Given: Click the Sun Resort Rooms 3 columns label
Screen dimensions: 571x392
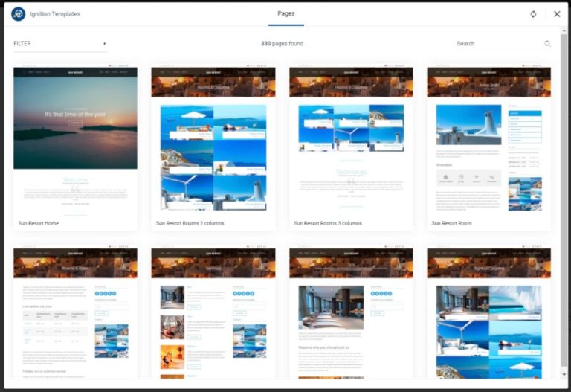Looking at the screenshot, I should pyautogui.click(x=327, y=223).
